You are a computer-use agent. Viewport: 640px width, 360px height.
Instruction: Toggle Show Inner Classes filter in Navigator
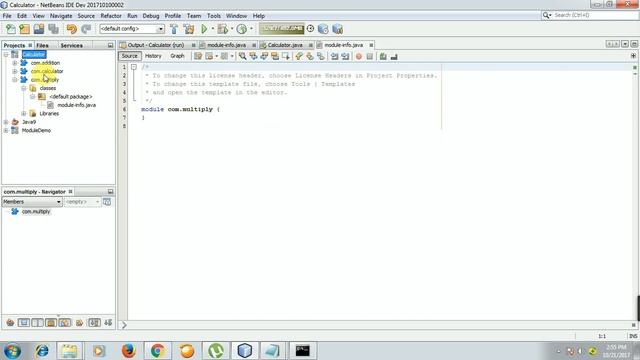coord(64,323)
